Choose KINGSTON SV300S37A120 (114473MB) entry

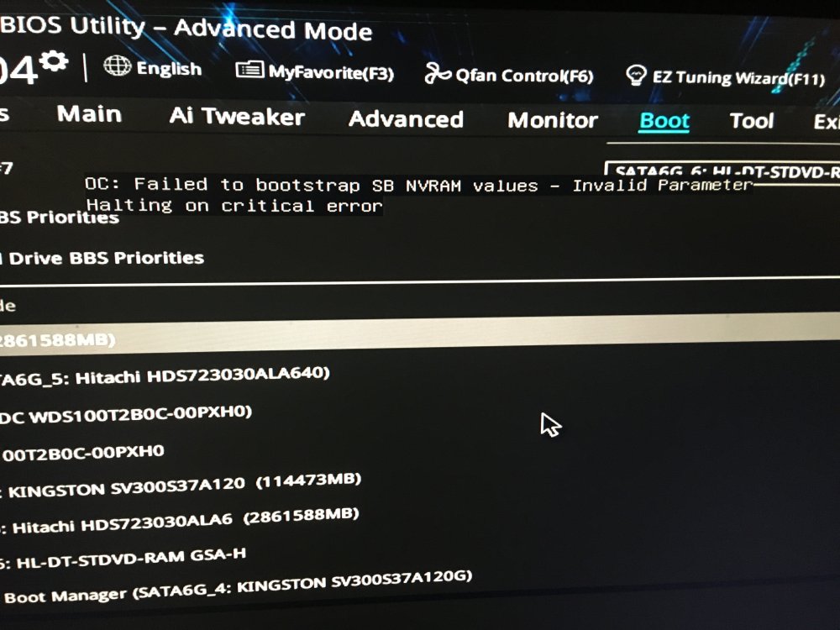pos(181,486)
